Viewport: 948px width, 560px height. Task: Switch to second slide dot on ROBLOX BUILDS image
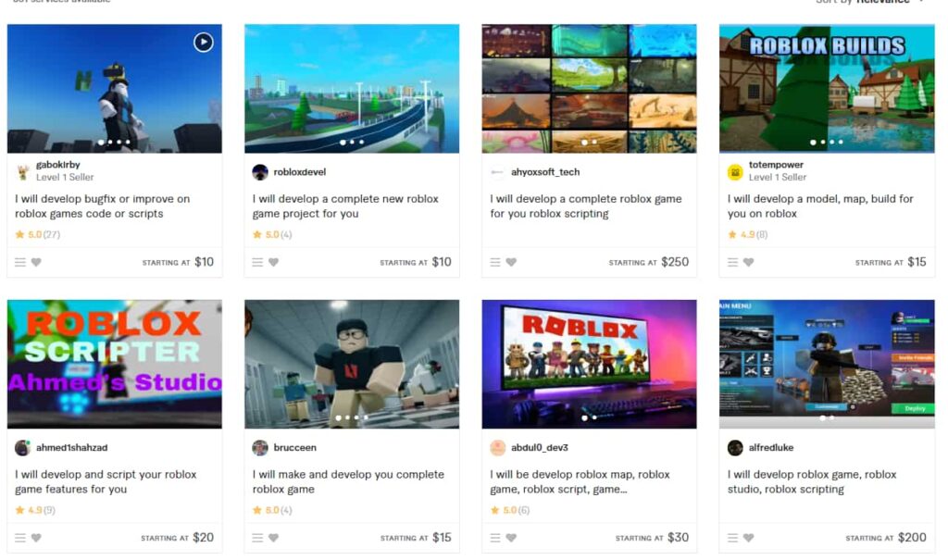pyautogui.click(x=823, y=143)
